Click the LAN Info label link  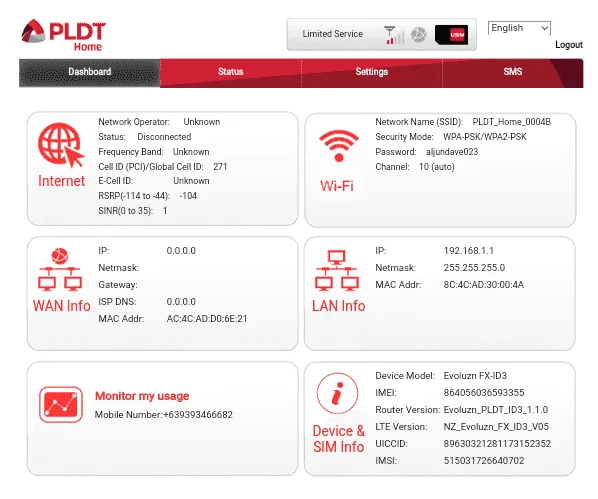point(339,306)
